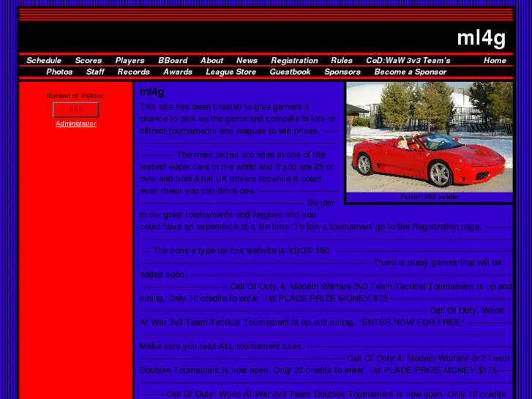Open the Players menu item
The image size is (532, 399).
click(x=130, y=61)
